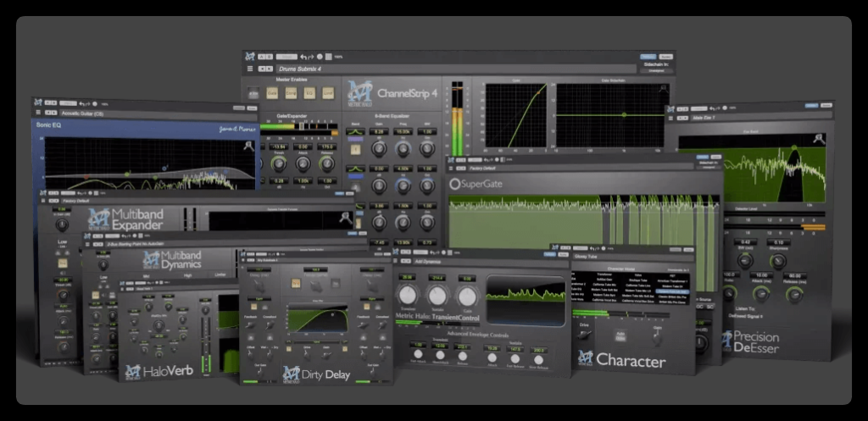Toggle the Gate master enable in ChannelStrip
This screenshot has width=868, height=421.
click(272, 93)
